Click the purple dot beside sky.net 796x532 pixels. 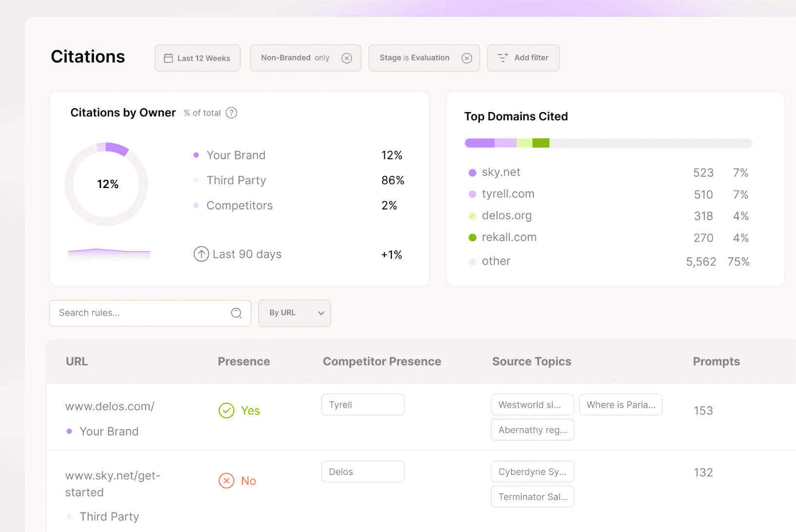pos(472,172)
